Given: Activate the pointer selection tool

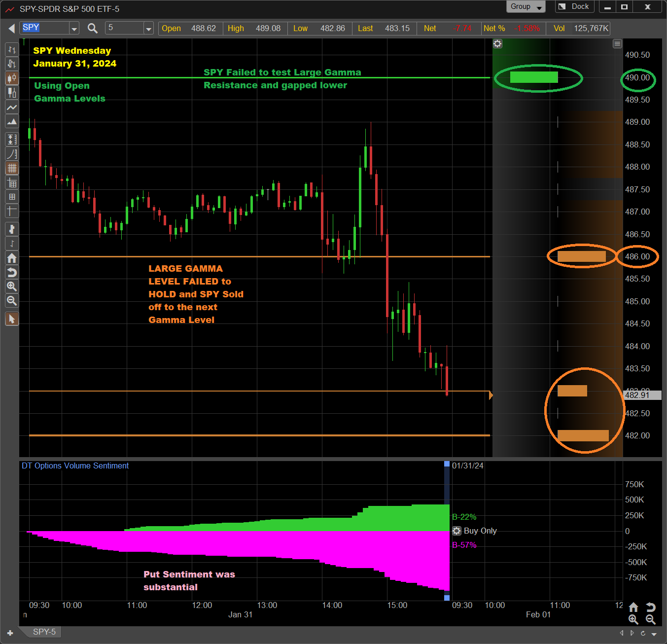Looking at the screenshot, I should click(x=12, y=319).
